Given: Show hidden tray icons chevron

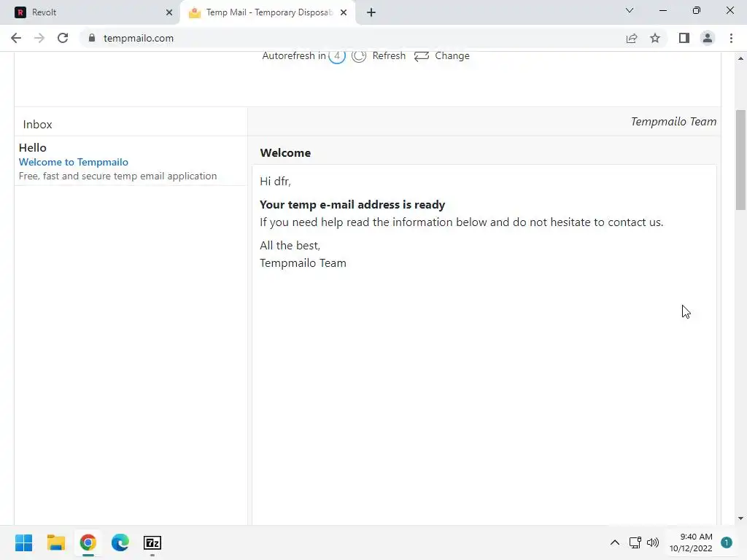Looking at the screenshot, I should tap(615, 542).
